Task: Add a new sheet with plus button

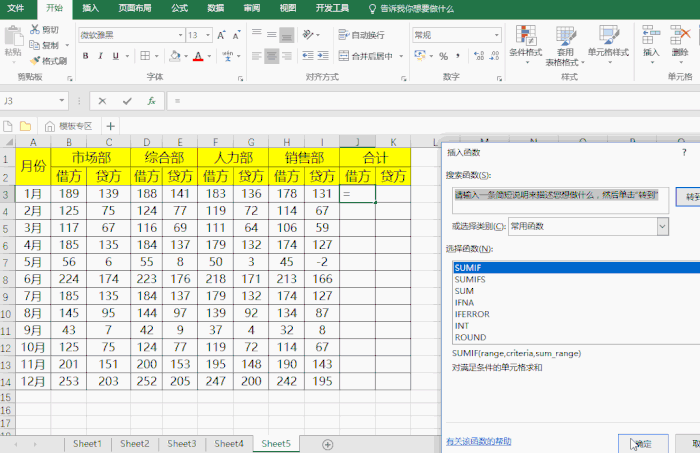Action: tap(328, 445)
